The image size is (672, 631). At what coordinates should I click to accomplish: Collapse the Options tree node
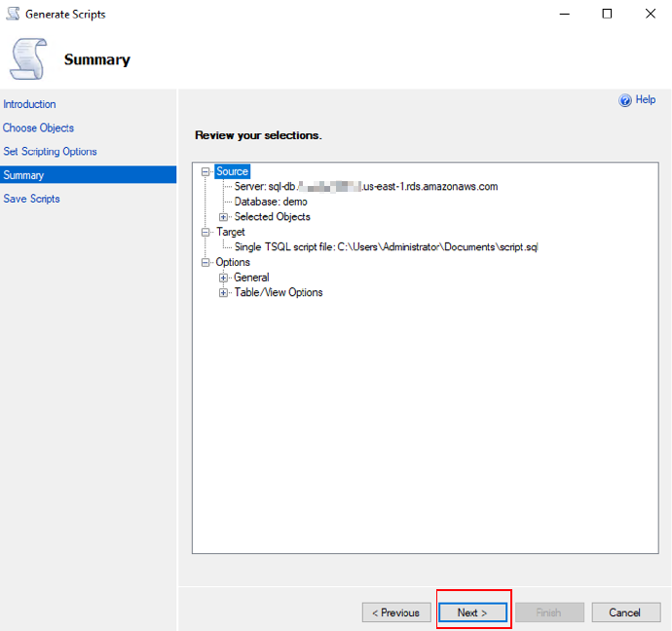tap(205, 263)
